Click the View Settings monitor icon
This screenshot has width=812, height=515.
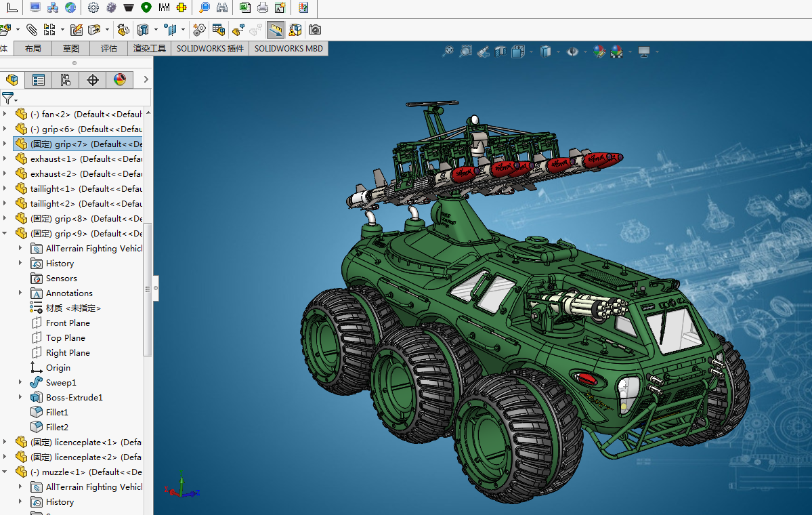coord(643,52)
